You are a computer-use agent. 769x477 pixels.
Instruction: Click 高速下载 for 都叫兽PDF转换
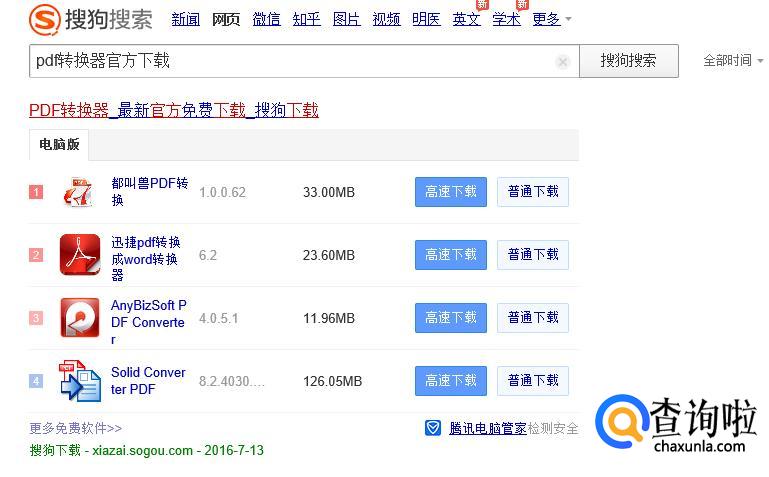[x=451, y=192]
